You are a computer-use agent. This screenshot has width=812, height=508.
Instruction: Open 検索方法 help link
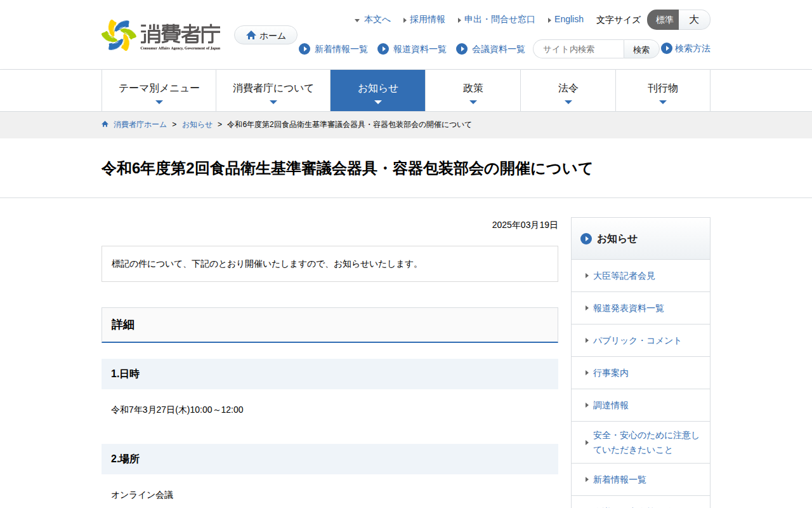click(693, 48)
